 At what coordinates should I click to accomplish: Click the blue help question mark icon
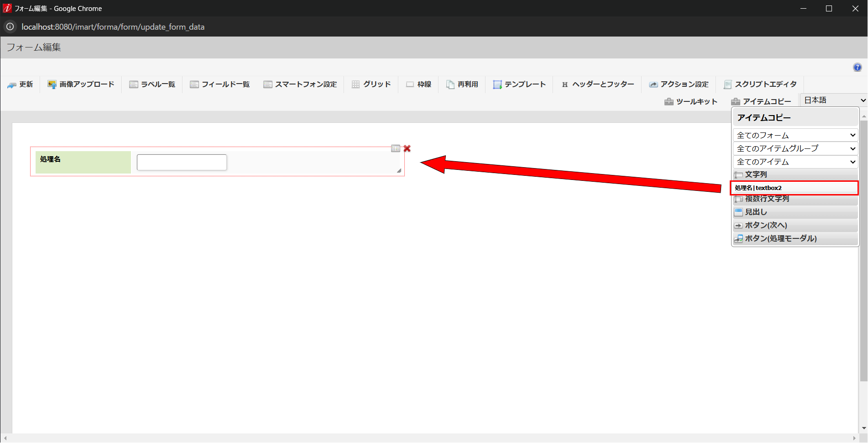[x=857, y=67]
